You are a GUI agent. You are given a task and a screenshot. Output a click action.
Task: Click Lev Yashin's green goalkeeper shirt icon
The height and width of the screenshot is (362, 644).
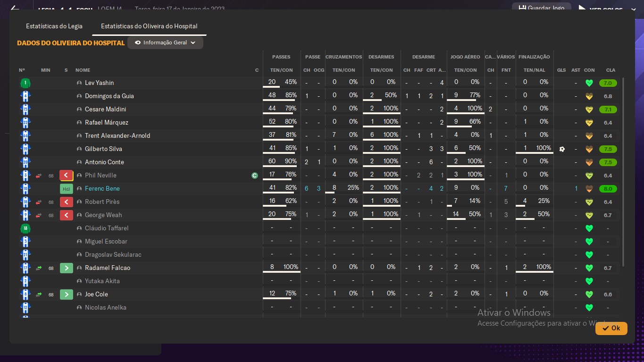(25, 83)
